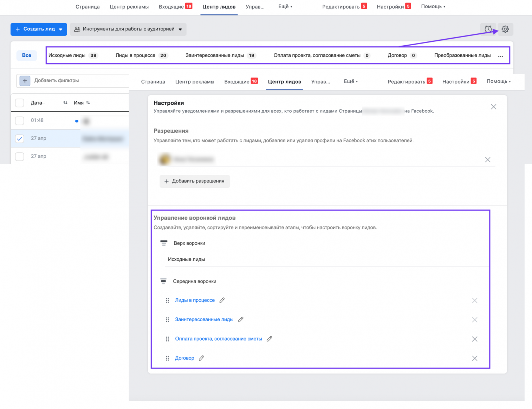Image resolution: width=532 pixels, height=409 pixels.
Task: Delete the Договор funnel stage
Action: point(475,358)
